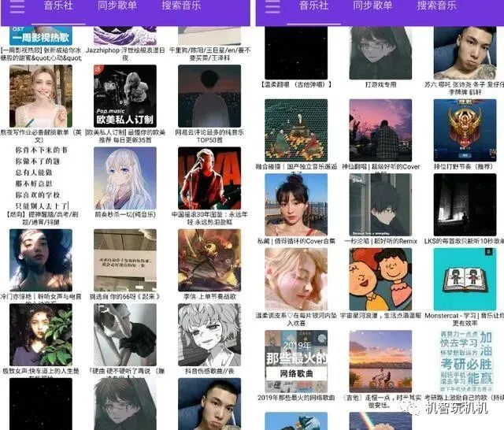Open 前奏秒杀一切(纯音乐) cover
The width and height of the screenshot is (504, 430).
click(x=125, y=178)
